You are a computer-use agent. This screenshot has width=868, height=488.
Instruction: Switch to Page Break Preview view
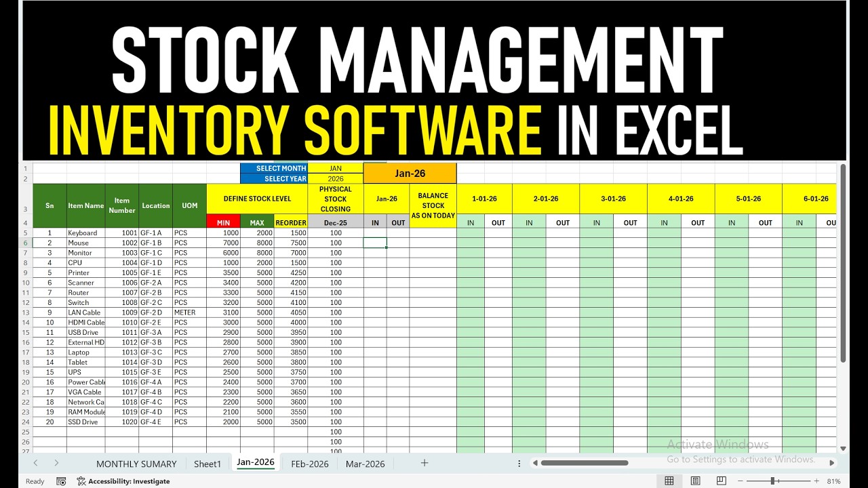(x=721, y=481)
